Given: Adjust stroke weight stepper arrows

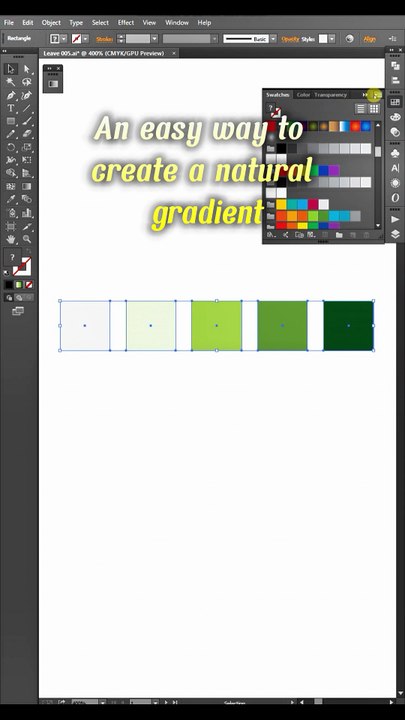Looking at the screenshot, I should [x=121, y=39].
